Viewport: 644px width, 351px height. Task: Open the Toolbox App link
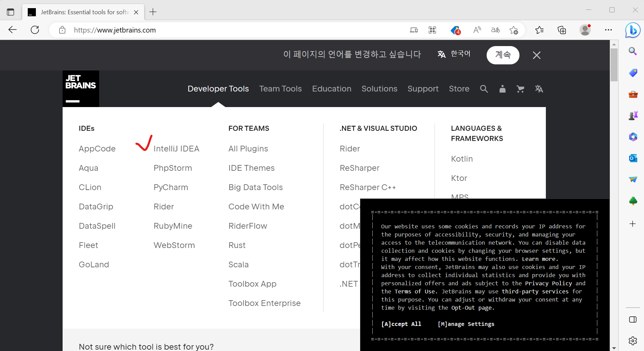252,284
